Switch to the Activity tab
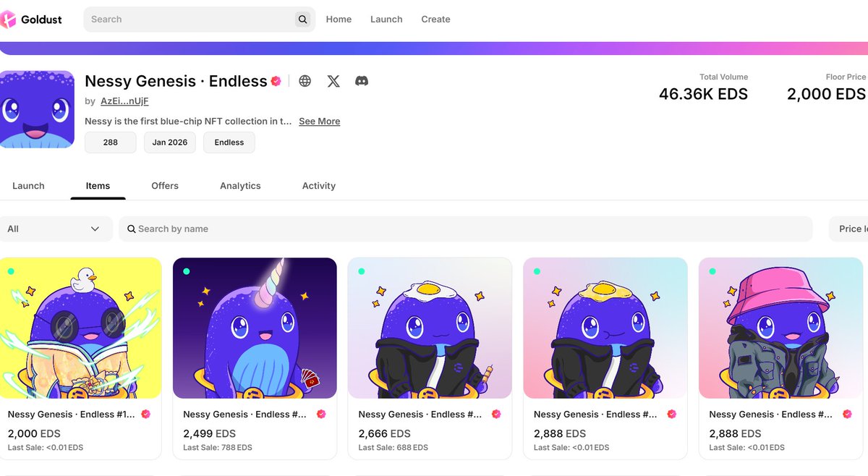Viewport: 868px width, 476px height. [x=319, y=186]
